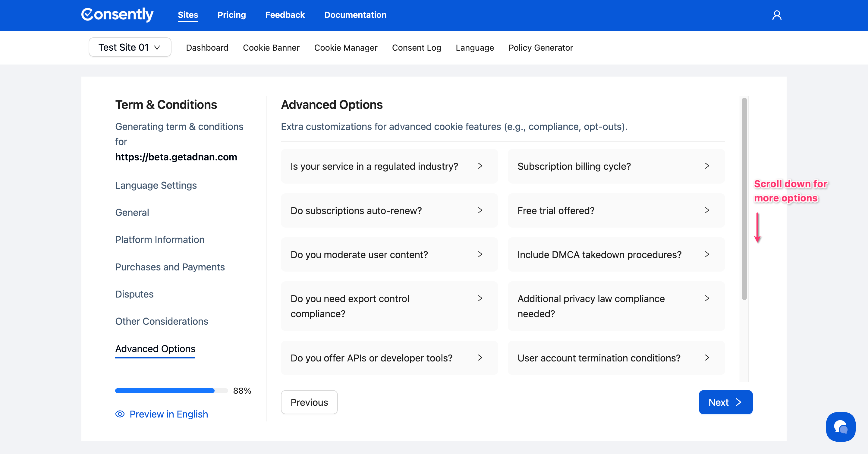The image size is (868, 454).
Task: Click chevron icon on Free trial offered card
Action: tap(707, 210)
